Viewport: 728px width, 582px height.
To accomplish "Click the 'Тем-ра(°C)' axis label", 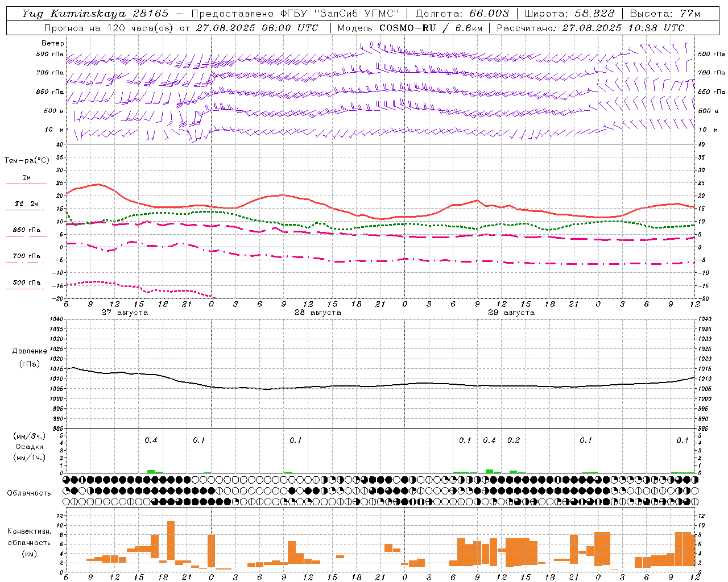I will pyautogui.click(x=27, y=161).
